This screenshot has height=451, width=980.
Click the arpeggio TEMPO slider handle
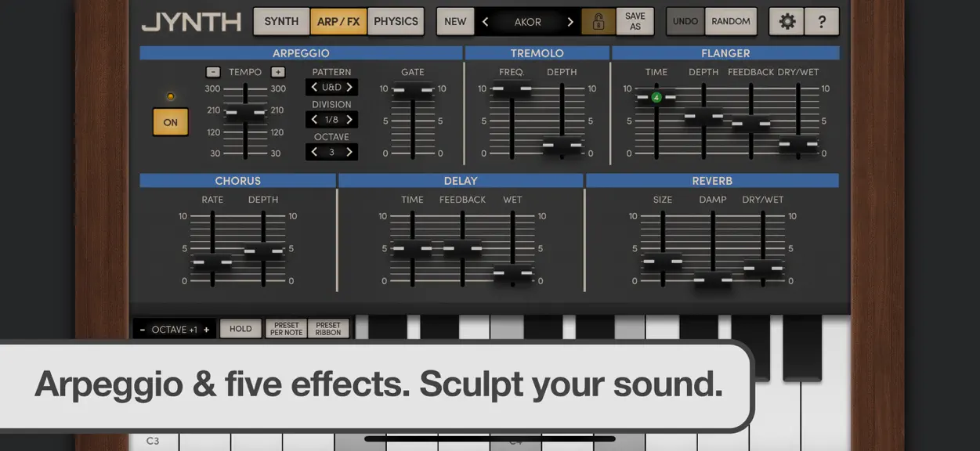pos(245,114)
